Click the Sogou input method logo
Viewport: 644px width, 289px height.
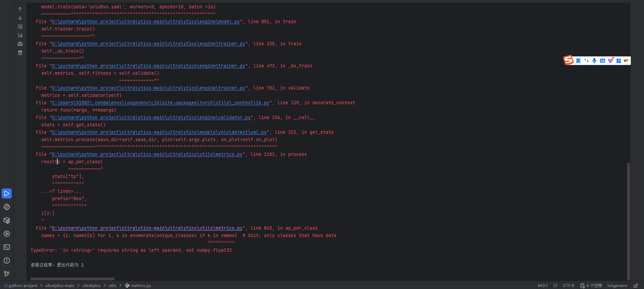[x=568, y=60]
